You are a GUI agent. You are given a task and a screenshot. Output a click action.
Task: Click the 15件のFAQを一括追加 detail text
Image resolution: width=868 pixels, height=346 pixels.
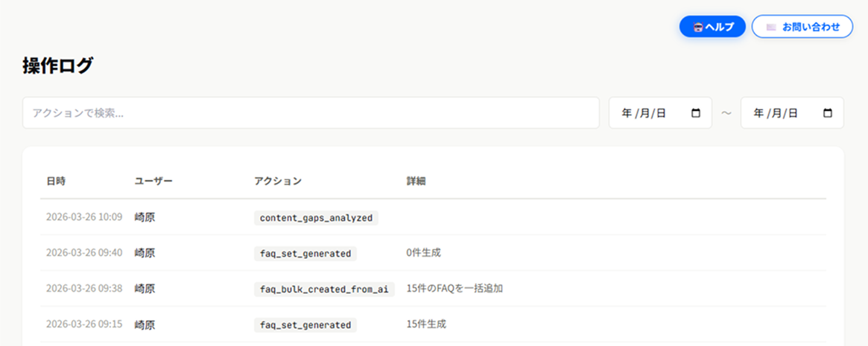tap(454, 289)
